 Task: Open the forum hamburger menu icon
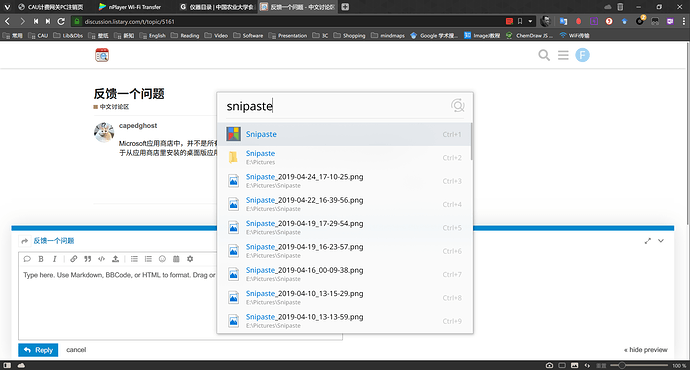(x=563, y=55)
